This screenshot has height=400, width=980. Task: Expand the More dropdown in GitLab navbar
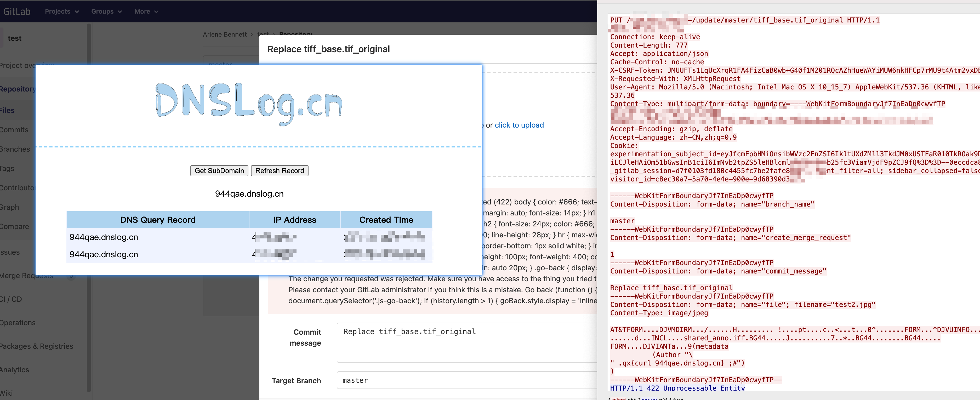click(146, 12)
